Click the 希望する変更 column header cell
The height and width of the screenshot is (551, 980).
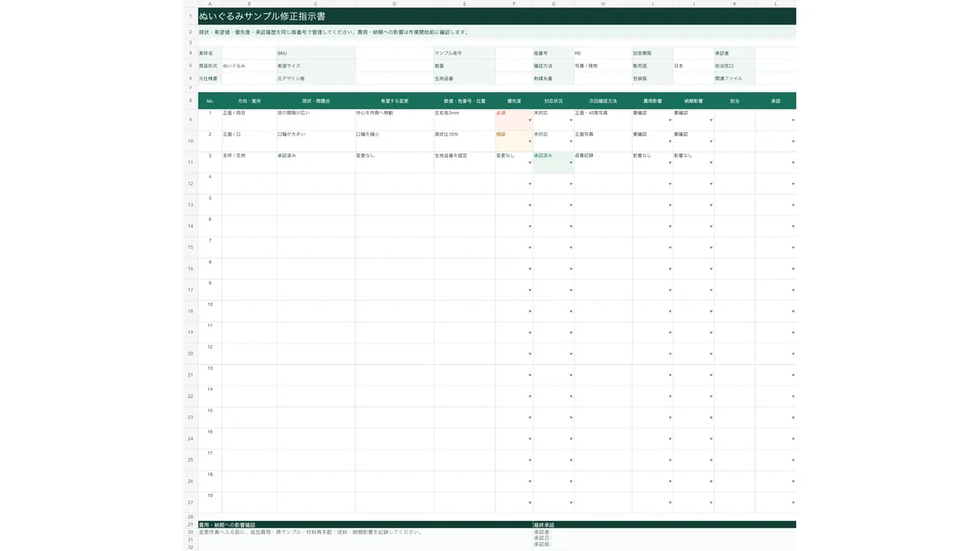[x=394, y=100]
